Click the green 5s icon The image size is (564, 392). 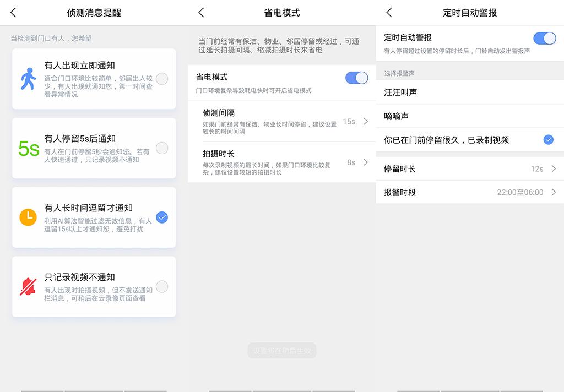click(29, 148)
